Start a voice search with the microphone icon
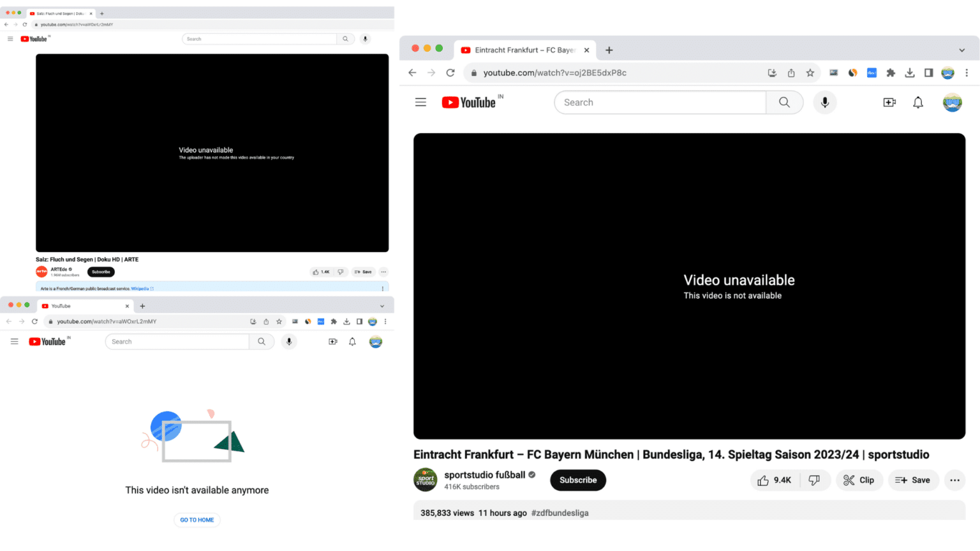 pyautogui.click(x=825, y=102)
